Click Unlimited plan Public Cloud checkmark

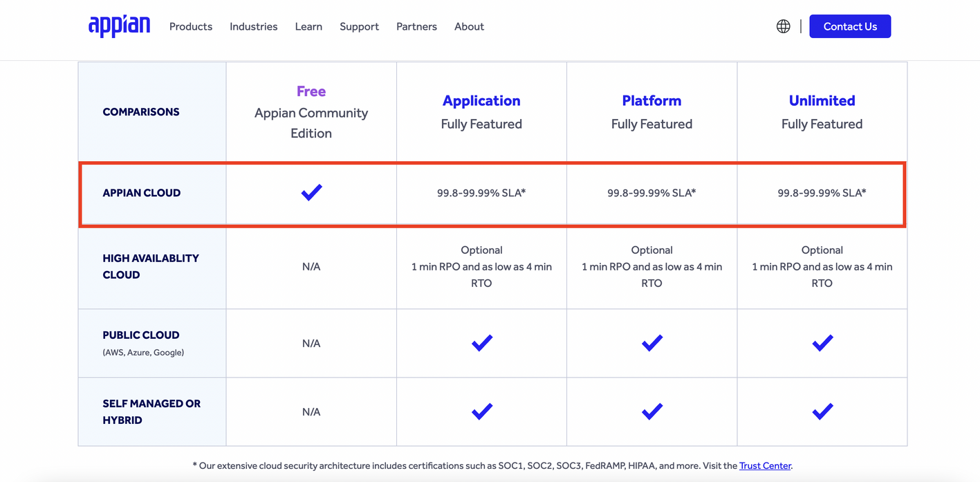tap(822, 343)
